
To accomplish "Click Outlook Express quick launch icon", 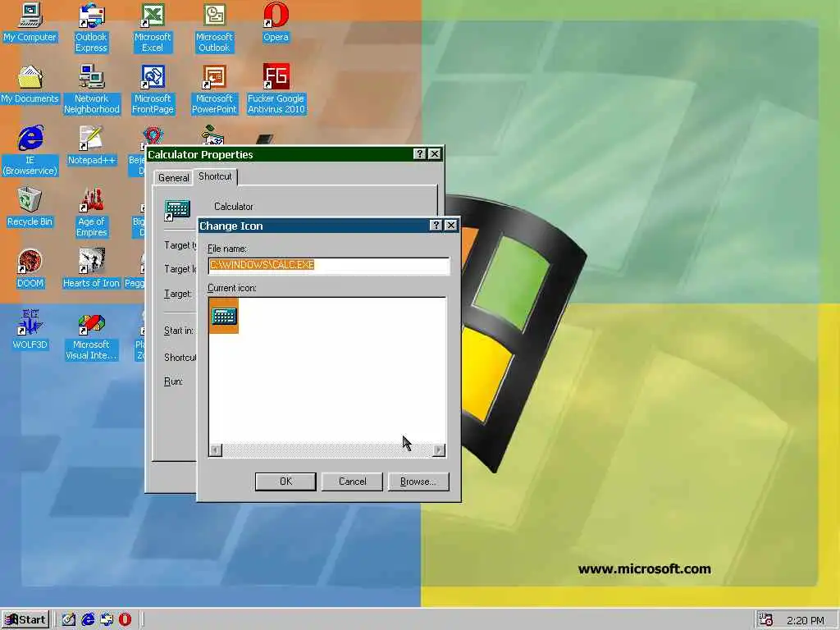I will click(x=107, y=620).
